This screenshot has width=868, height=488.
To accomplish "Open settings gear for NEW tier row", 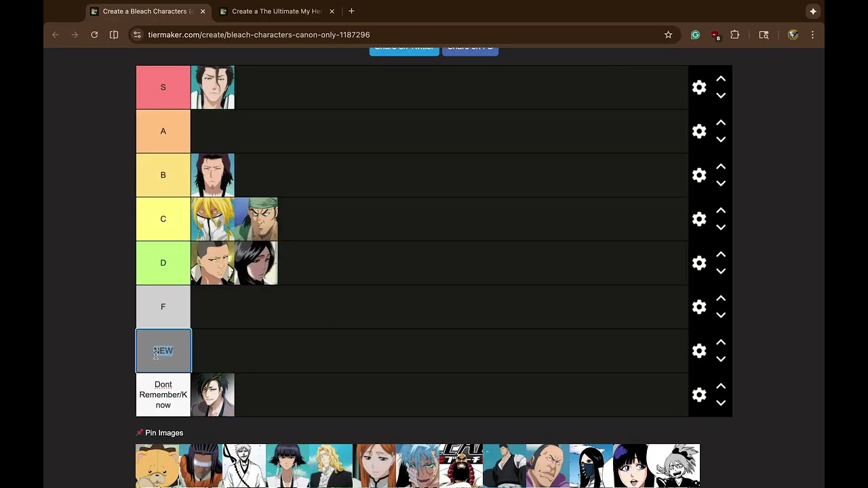I will pyautogui.click(x=699, y=350).
